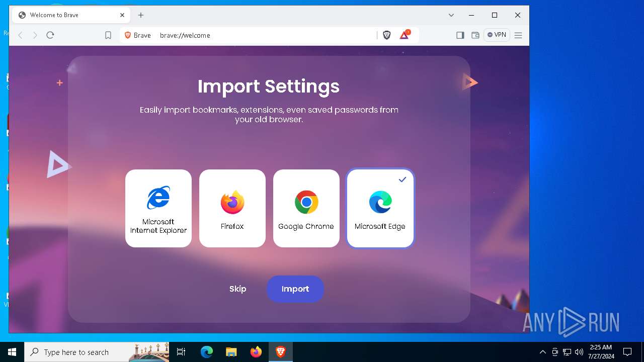The height and width of the screenshot is (362, 644).
Task: Click Brave icon in taskbar
Action: click(281, 352)
